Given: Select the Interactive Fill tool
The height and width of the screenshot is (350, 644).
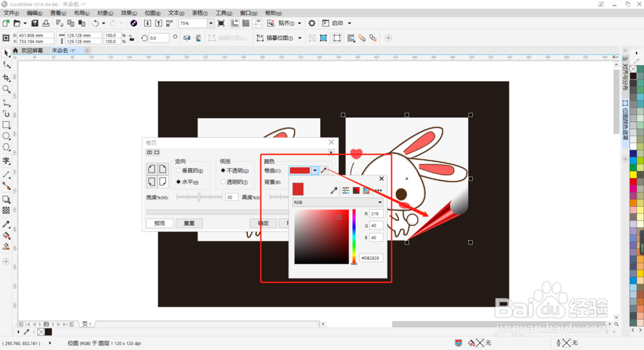Looking at the screenshot, I should (6, 236).
